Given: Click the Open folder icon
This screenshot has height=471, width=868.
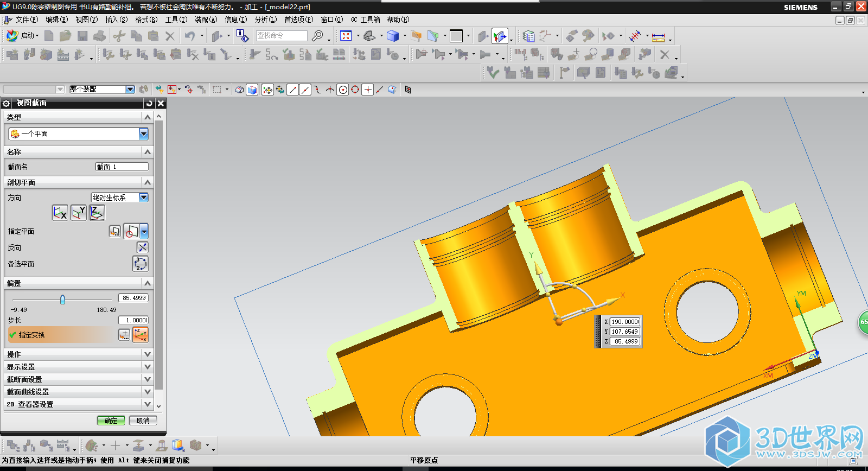Looking at the screenshot, I should coord(66,36).
